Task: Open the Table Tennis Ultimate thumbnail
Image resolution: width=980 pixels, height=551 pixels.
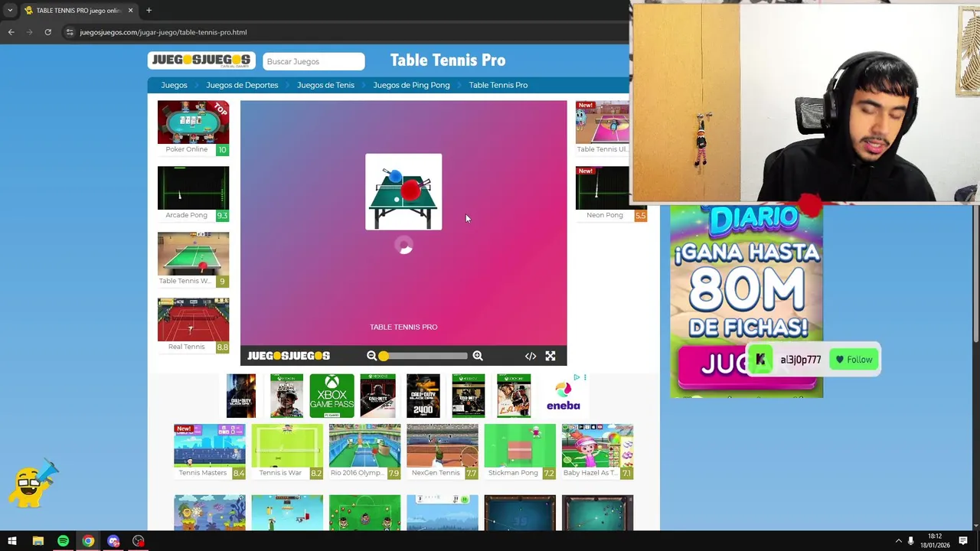Action: 603,122
